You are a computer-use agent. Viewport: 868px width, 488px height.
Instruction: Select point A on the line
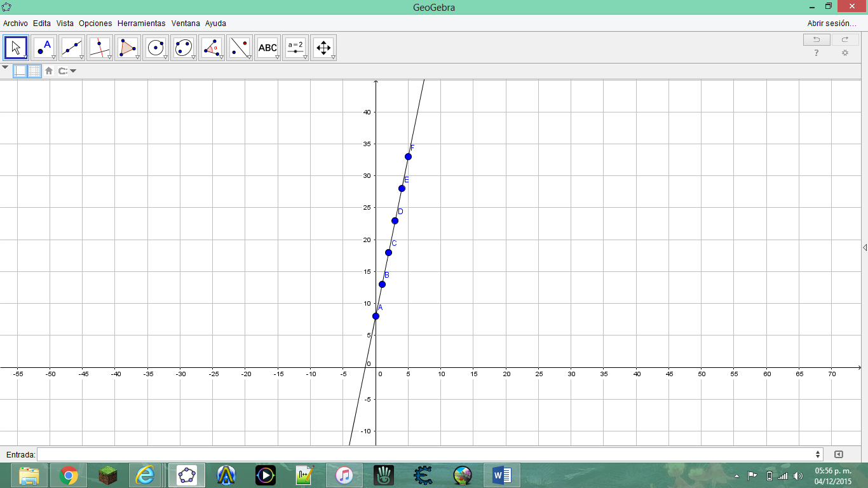pos(376,316)
